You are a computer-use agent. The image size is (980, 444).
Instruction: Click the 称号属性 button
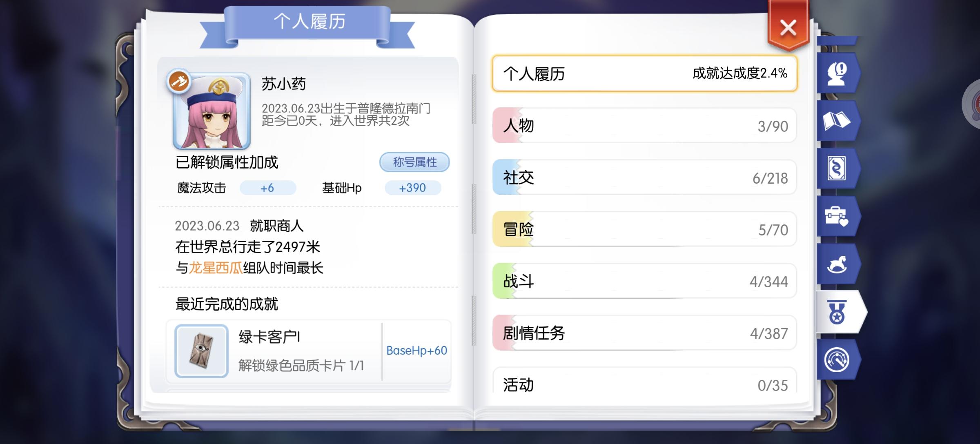(414, 162)
